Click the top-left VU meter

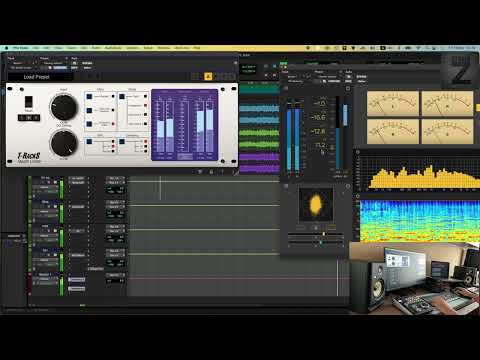(x=393, y=104)
